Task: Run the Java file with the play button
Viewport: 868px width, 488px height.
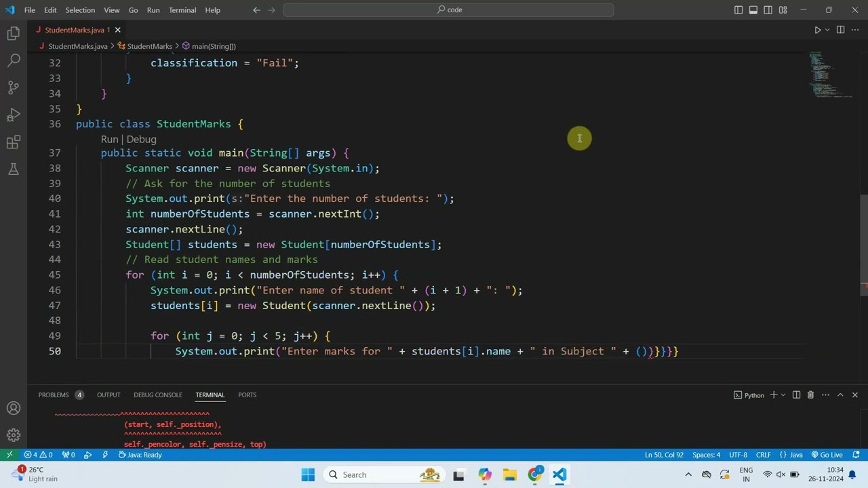Action: (817, 30)
